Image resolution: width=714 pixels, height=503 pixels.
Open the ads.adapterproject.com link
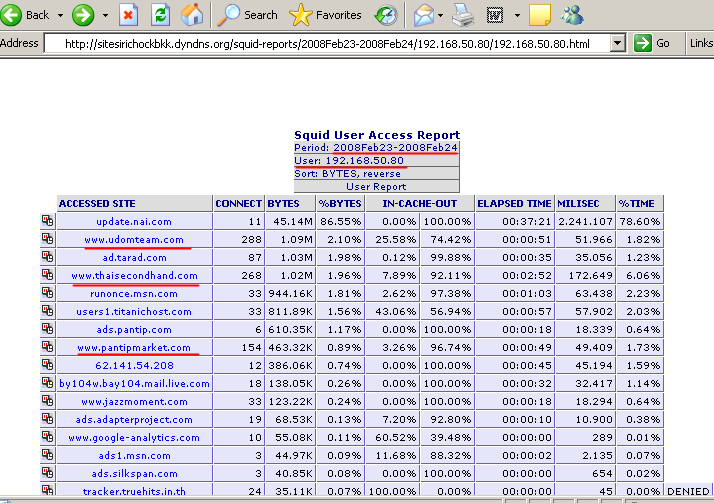(134, 420)
